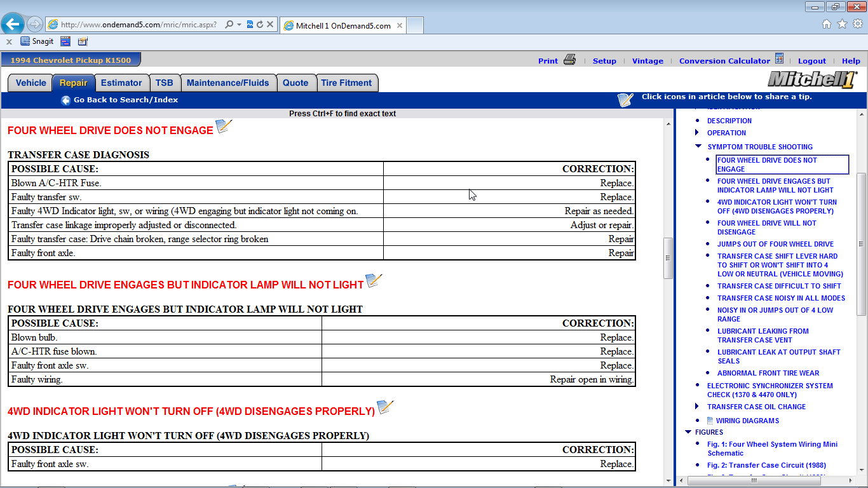Click the Snagit editor icon
The height and width of the screenshot is (488, 868).
click(83, 41)
